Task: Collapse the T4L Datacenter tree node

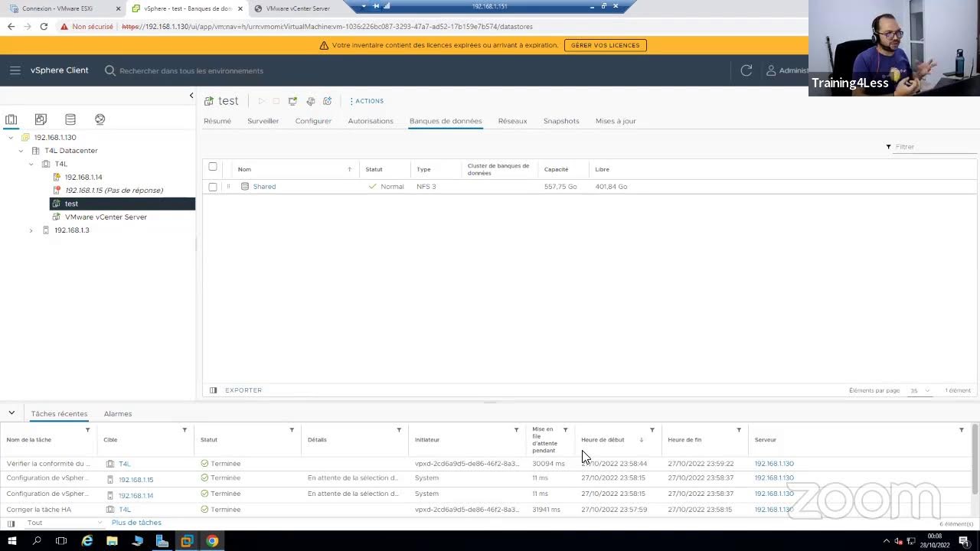Action: click(21, 151)
